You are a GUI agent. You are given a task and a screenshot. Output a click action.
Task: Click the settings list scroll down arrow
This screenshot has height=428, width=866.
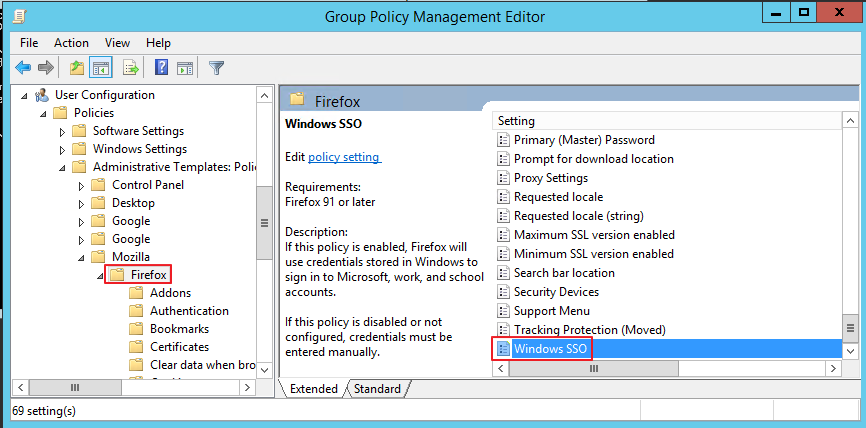849,350
